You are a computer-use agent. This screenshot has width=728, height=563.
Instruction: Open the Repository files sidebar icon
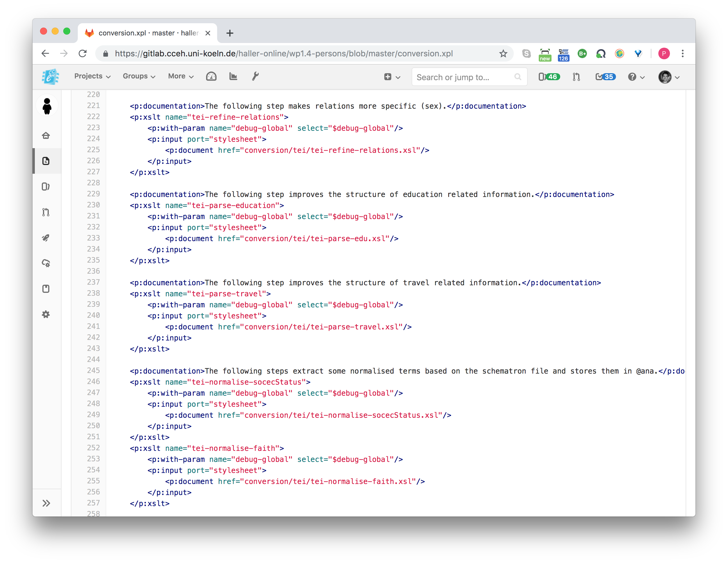46,161
